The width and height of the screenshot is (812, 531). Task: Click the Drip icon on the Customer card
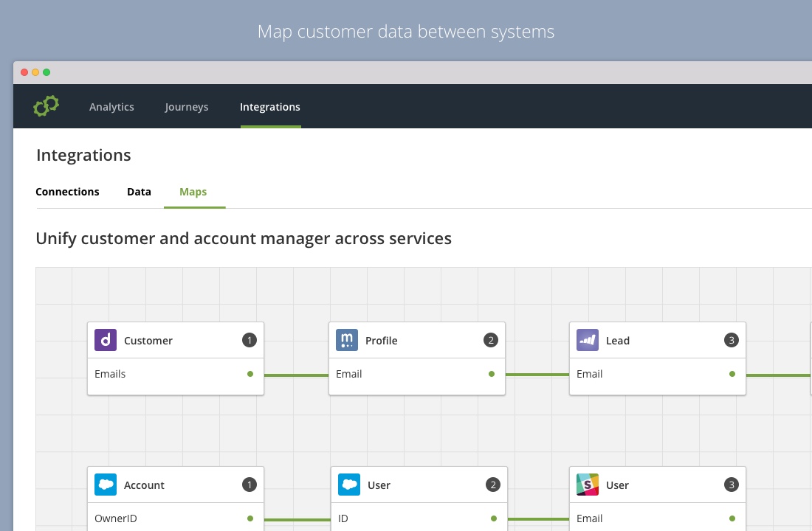[106, 340]
